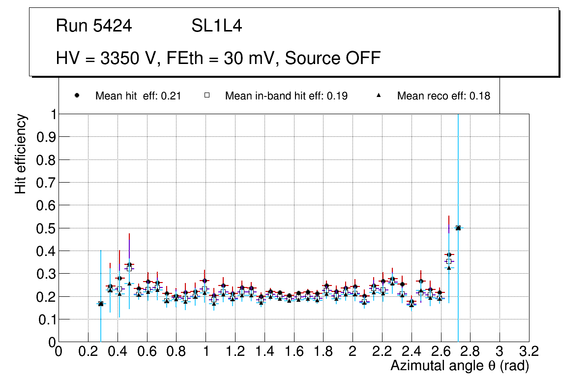Select the 0.5 tick label on y-axis
Screen dimensions: 588x380
(x=46, y=228)
